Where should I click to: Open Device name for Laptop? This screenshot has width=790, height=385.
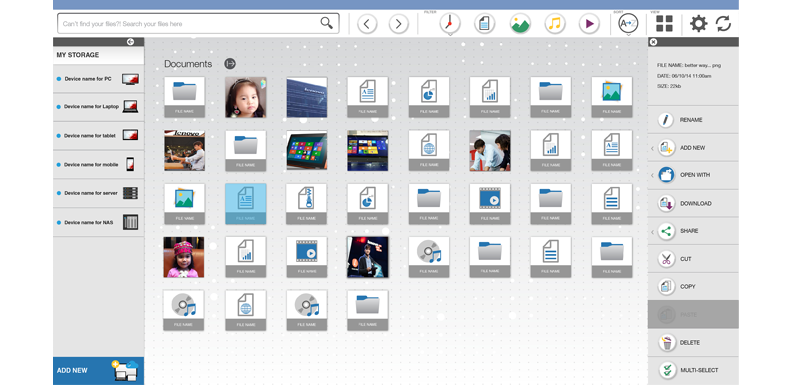[x=98, y=106]
